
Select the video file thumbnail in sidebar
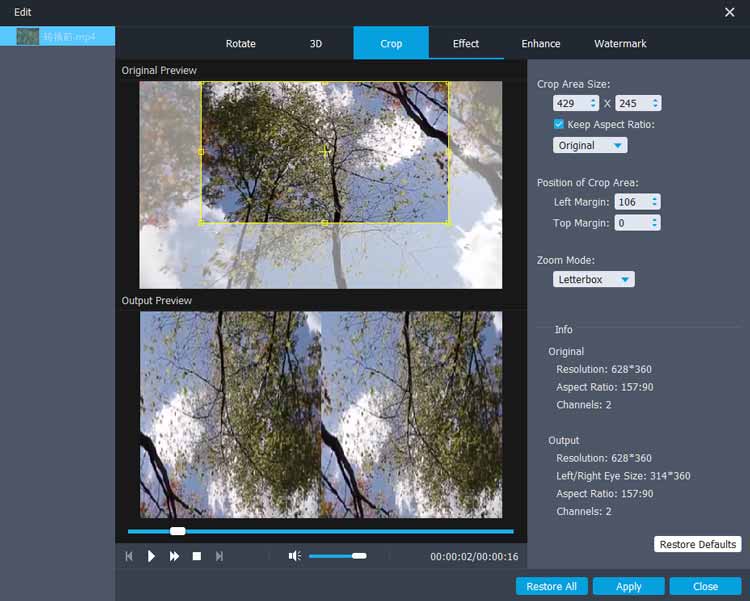pos(27,36)
